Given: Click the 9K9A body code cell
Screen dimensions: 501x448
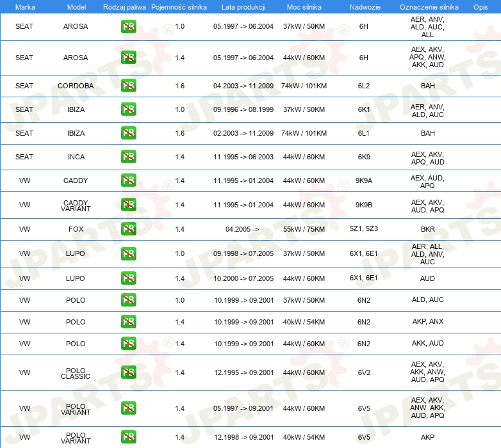Looking at the screenshot, I should [x=364, y=180].
